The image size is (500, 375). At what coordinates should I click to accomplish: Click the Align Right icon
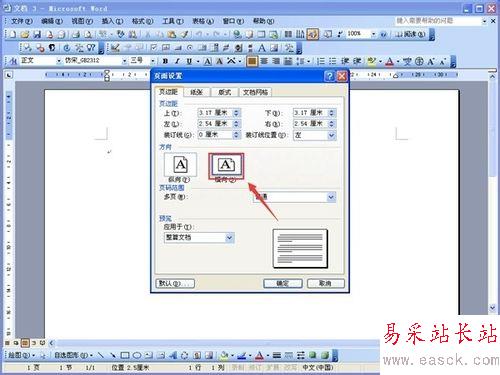[276, 61]
